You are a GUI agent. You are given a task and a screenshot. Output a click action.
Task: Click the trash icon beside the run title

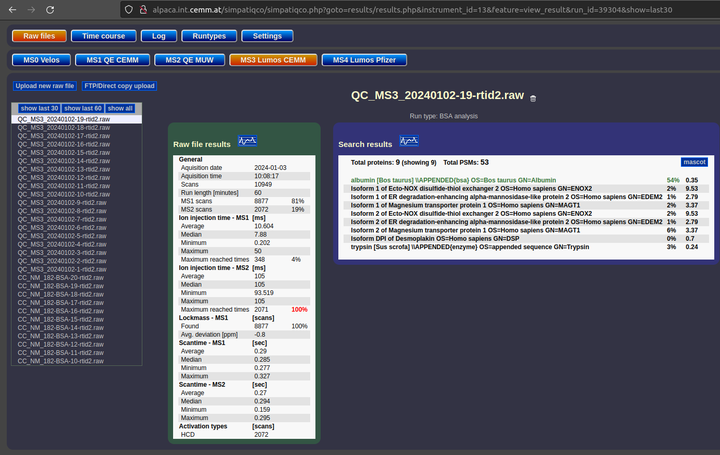(x=533, y=98)
